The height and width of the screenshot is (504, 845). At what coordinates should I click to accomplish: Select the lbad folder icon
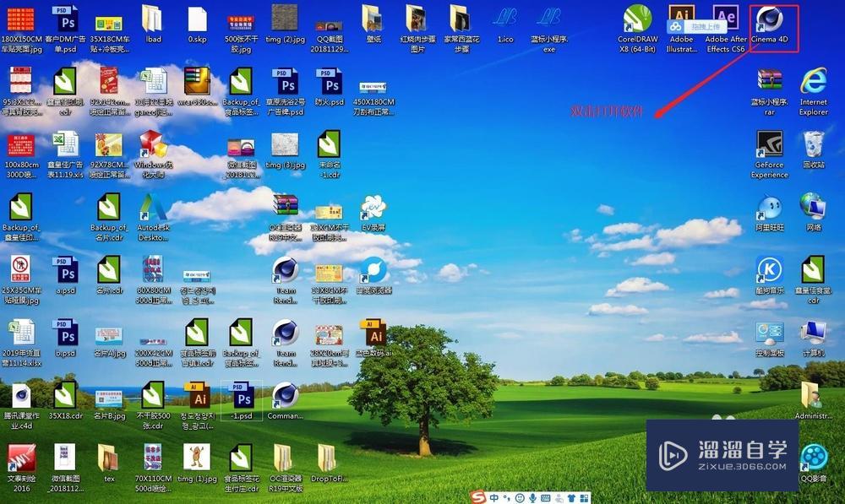pyautogui.click(x=153, y=24)
